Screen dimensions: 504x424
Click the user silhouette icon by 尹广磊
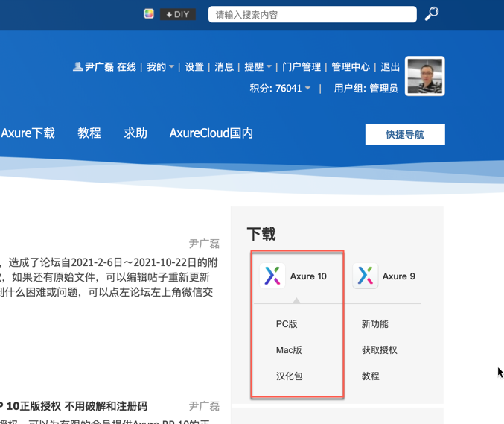[x=77, y=66]
